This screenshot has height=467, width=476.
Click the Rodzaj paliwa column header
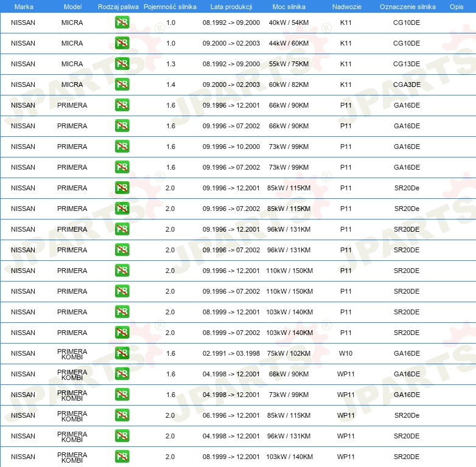click(118, 7)
